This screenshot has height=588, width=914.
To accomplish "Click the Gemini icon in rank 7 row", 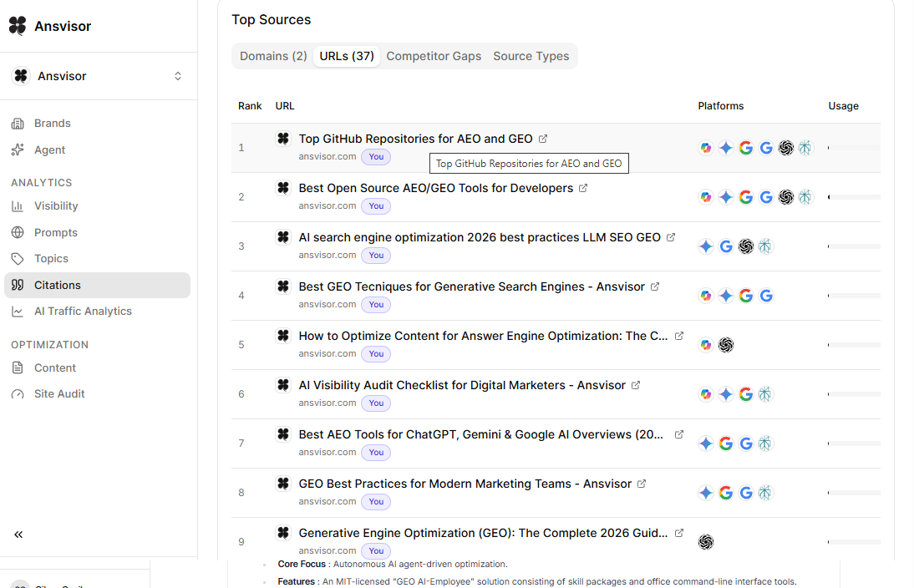I will (706, 444).
